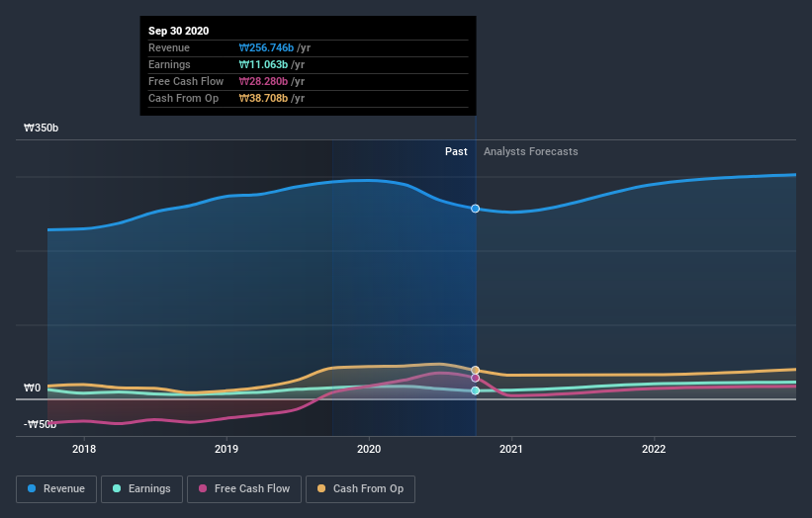
Task: Click the Past label
Action: [x=456, y=151]
